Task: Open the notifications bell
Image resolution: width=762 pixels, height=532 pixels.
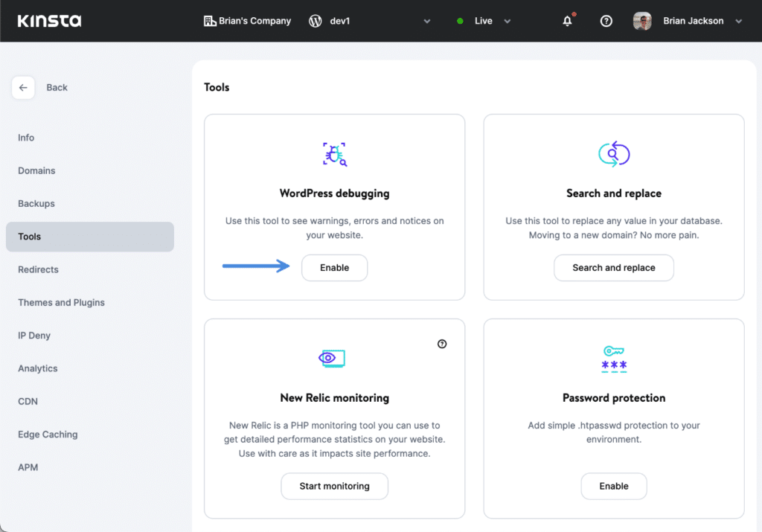Action: [x=567, y=21]
